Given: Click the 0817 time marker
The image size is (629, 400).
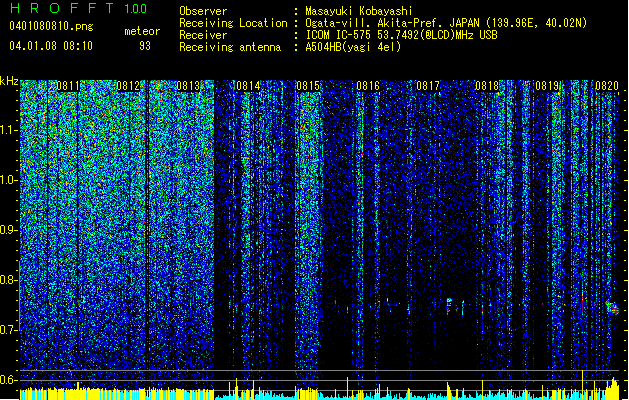Looking at the screenshot, I should click(428, 86).
